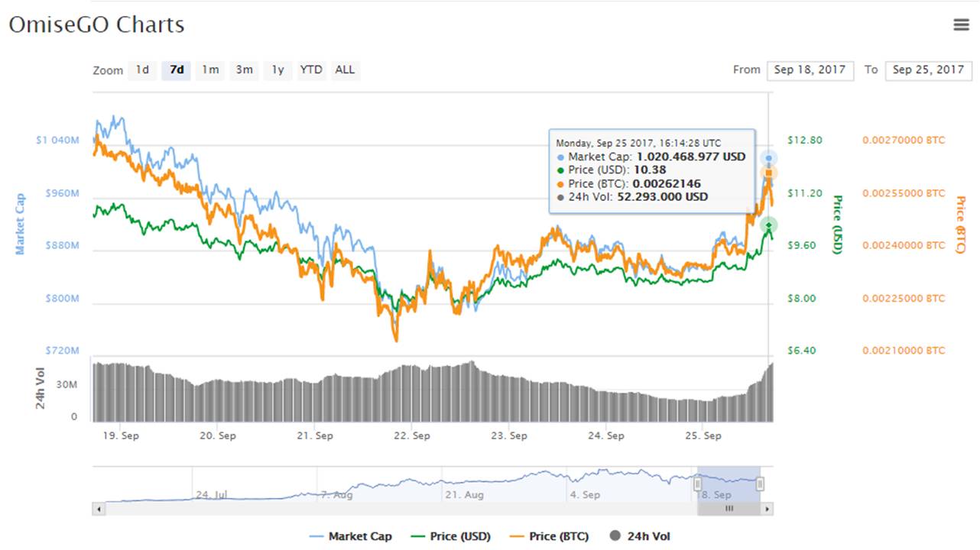This screenshot has width=980, height=550.
Task: Open the chart hamburger menu icon
Action: [961, 24]
